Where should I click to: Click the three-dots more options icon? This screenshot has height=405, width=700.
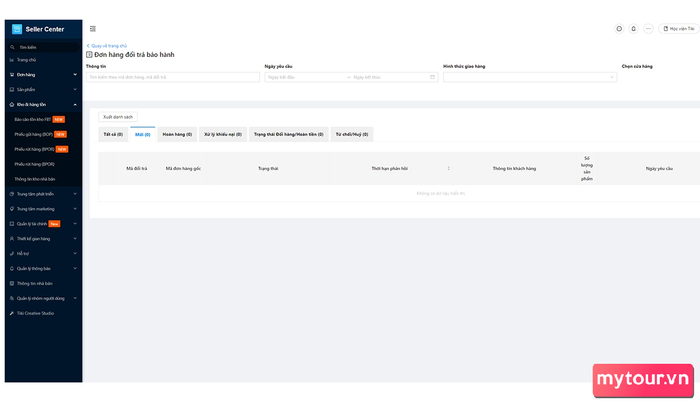click(648, 29)
